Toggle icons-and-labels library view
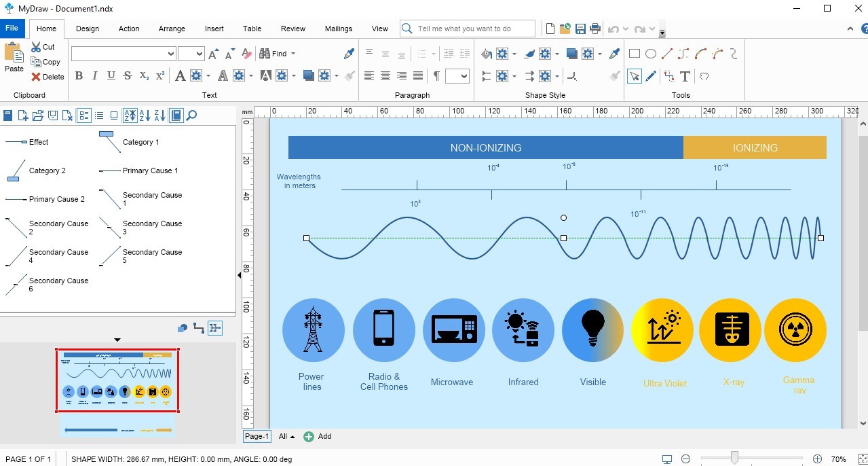 pos(84,115)
